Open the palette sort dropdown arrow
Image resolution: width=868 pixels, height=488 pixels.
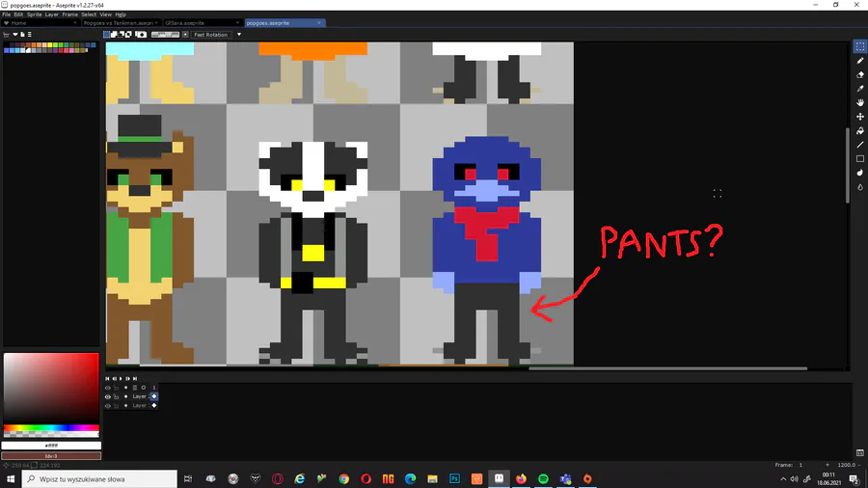click(15, 35)
